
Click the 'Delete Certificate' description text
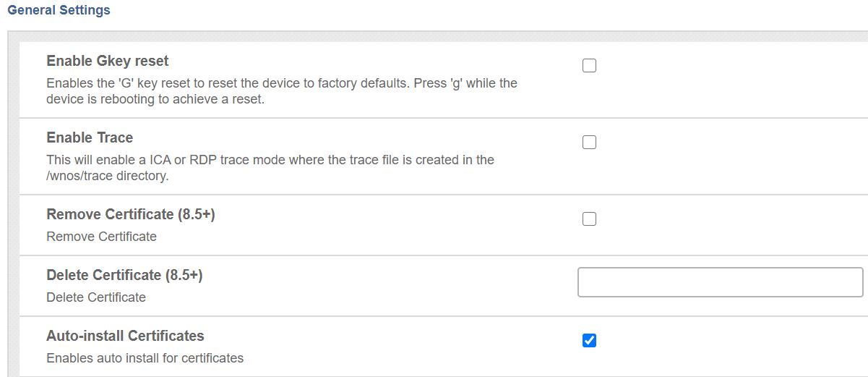[95, 297]
